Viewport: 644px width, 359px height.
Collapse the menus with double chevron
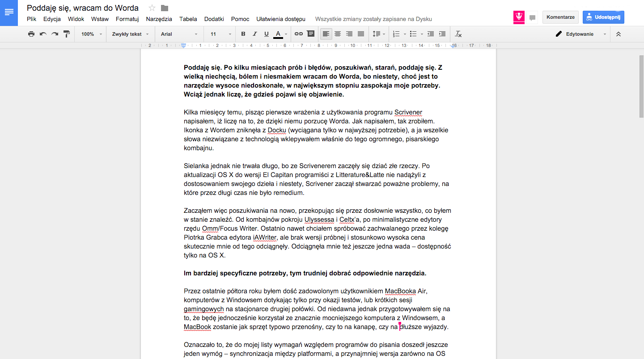619,34
